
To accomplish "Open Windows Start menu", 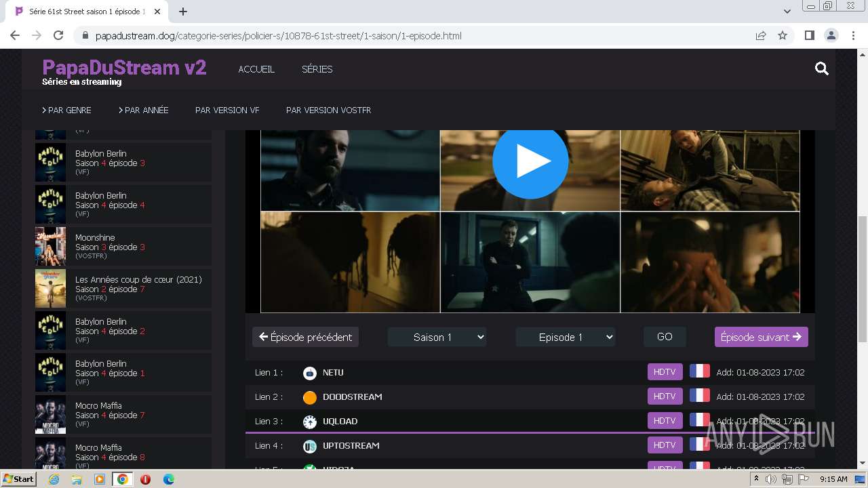I will coord(18,479).
